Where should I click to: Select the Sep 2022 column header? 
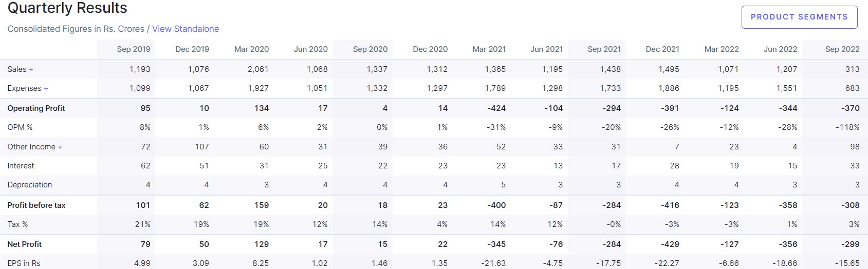pyautogui.click(x=842, y=49)
